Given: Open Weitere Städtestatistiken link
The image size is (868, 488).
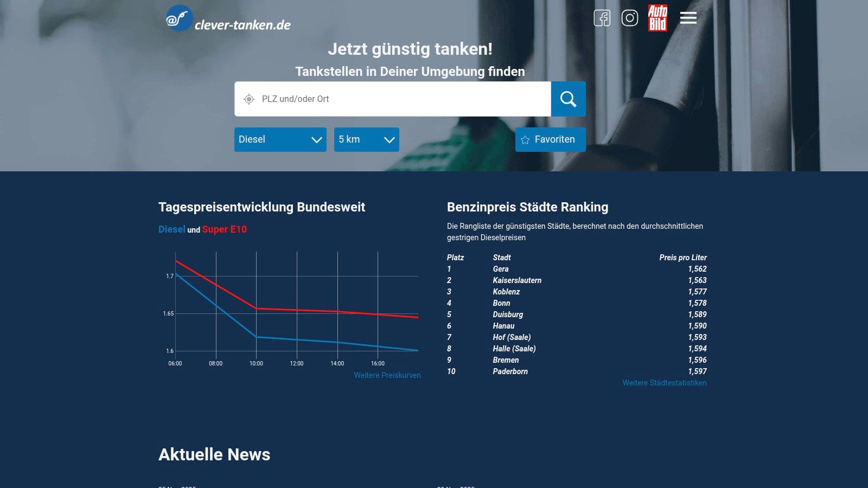Looking at the screenshot, I should tap(664, 383).
